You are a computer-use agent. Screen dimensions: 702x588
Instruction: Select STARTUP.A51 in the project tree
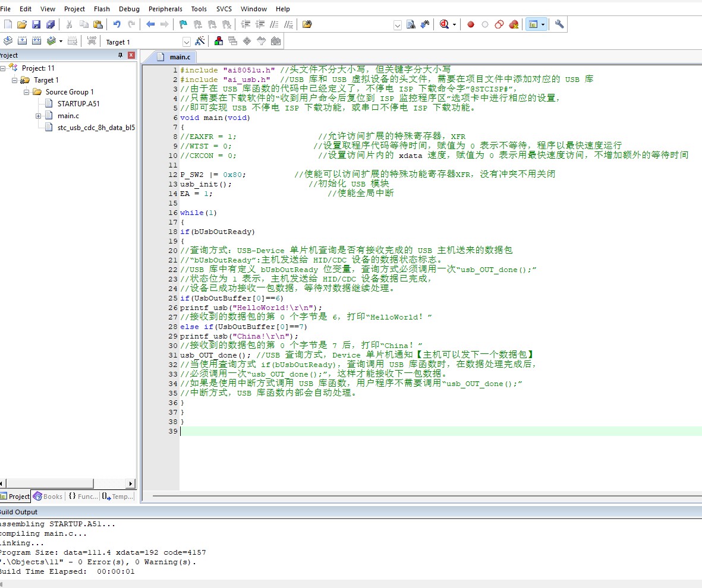tap(78, 104)
